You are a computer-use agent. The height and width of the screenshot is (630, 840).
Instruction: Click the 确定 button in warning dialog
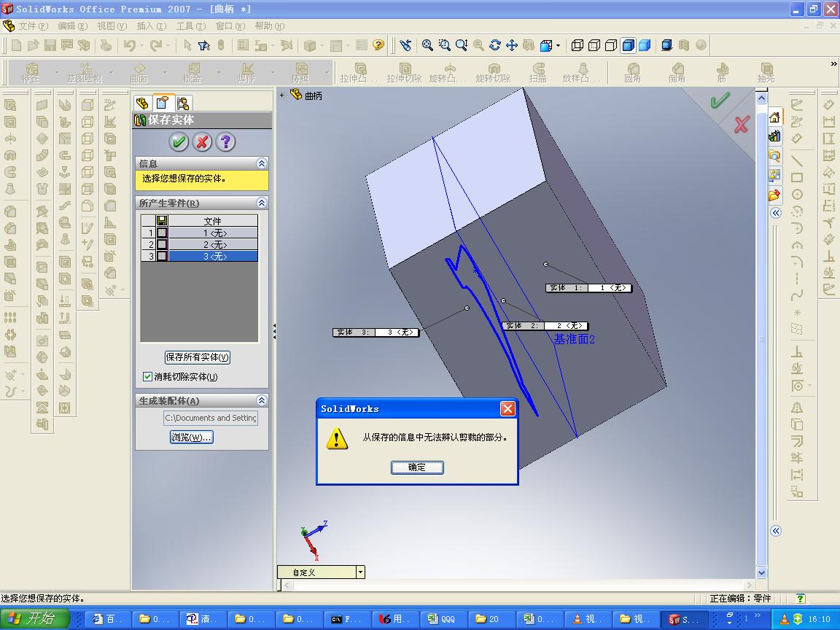[417, 467]
